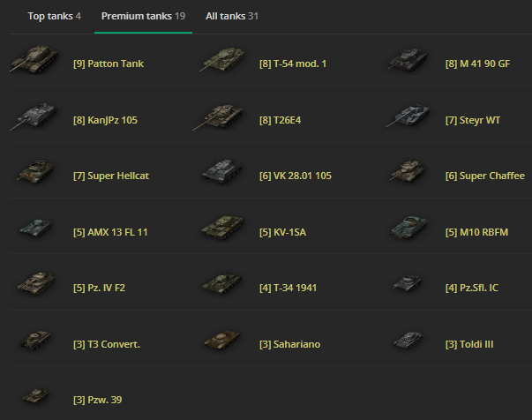This screenshot has width=532, height=420.
Task: Click the M10 RBFM tank icon
Action: coord(409,228)
